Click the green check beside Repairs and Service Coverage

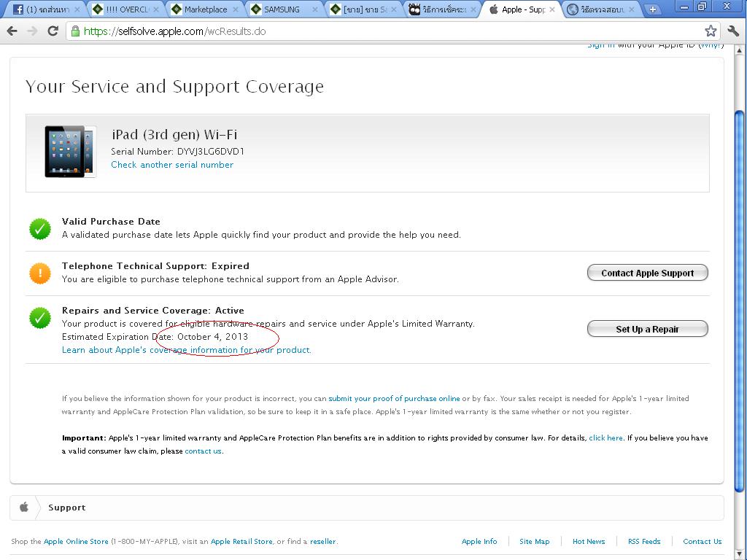(40, 318)
